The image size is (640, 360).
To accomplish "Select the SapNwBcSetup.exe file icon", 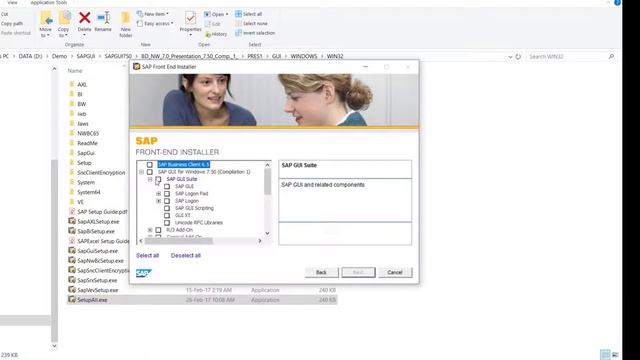I will pos(72,260).
